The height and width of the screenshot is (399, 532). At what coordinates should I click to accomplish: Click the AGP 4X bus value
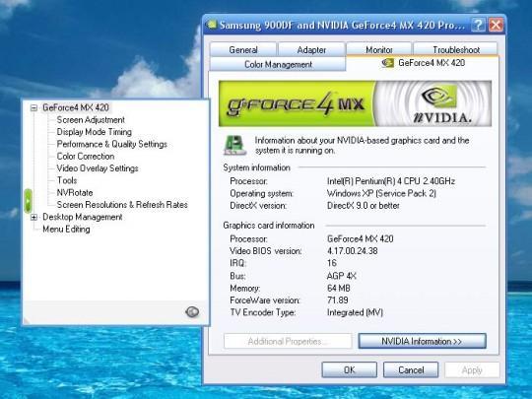pos(341,276)
